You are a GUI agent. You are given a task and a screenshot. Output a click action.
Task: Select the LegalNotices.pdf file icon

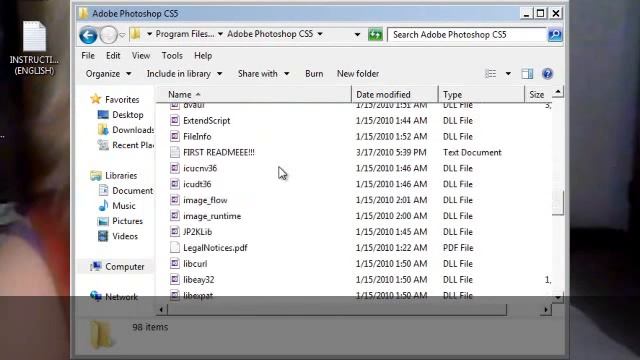click(x=175, y=248)
